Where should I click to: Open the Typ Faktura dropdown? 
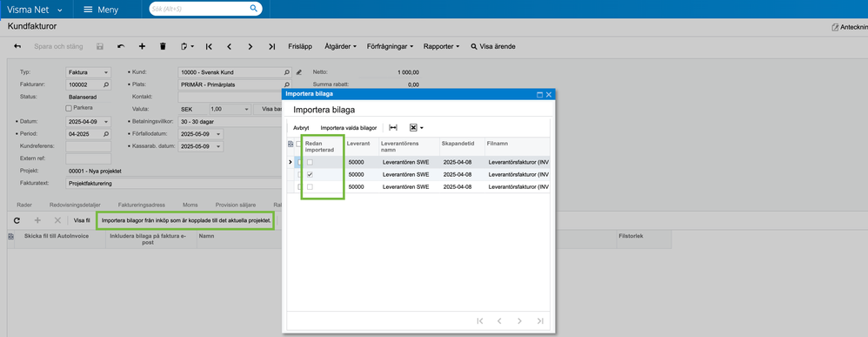click(105, 72)
